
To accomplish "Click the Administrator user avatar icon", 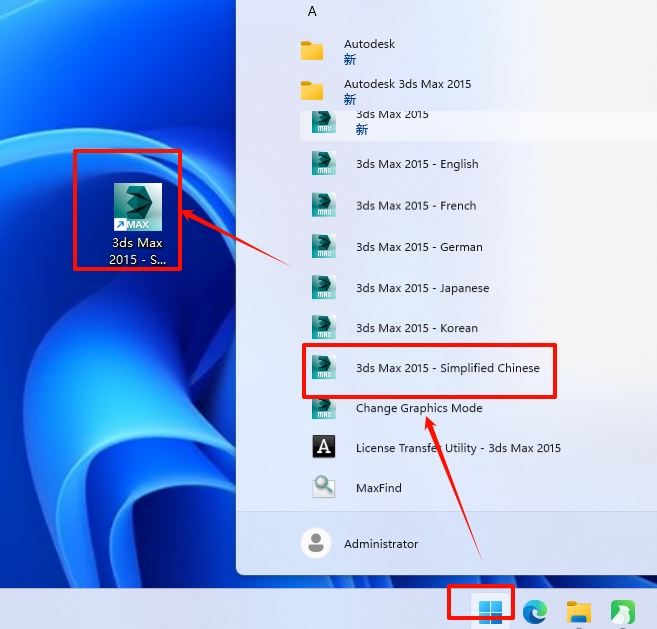I will pos(316,544).
